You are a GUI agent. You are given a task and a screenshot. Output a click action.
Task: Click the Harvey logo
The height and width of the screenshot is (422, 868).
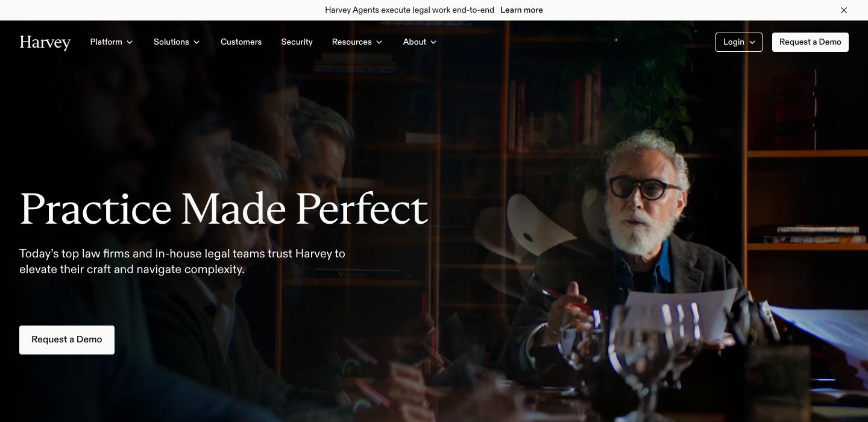pyautogui.click(x=45, y=42)
